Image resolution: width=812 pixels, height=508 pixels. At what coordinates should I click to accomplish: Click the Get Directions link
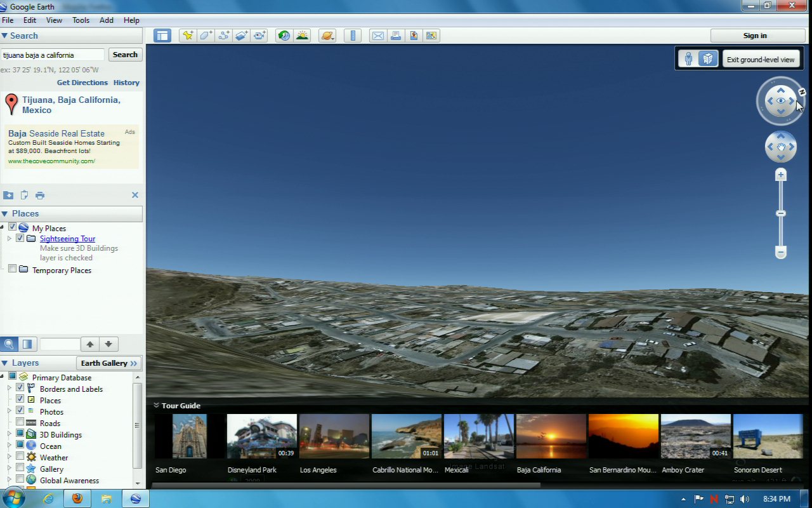(x=82, y=83)
